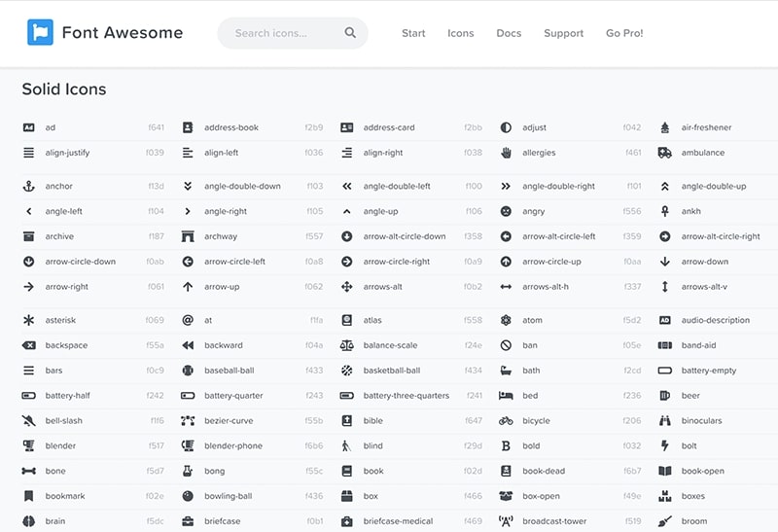The width and height of the screenshot is (778, 532).
Task: Select the book-open icon glyph
Action: pos(665,471)
